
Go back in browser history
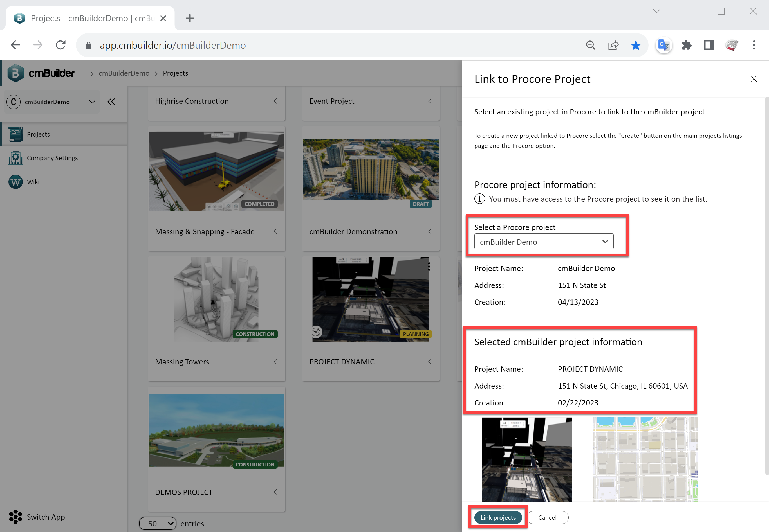point(15,45)
